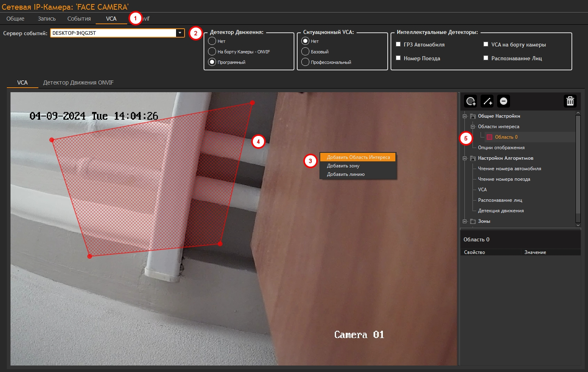Select the Профессиональный radio button
Screen dimensions: 588x372
point(305,62)
